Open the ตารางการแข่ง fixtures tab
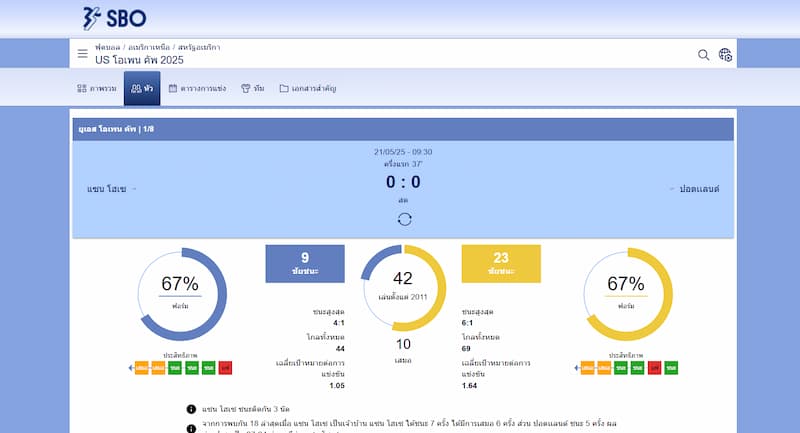800x433 pixels. pyautogui.click(x=197, y=88)
